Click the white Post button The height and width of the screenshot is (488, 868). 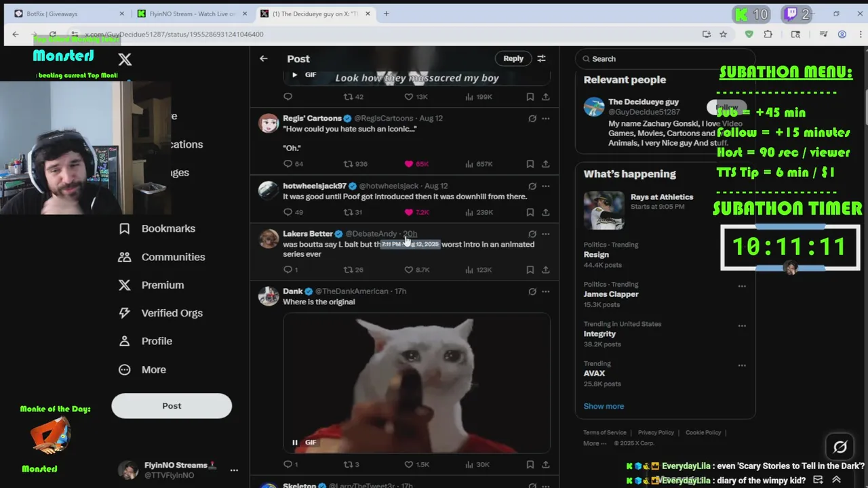(172, 406)
